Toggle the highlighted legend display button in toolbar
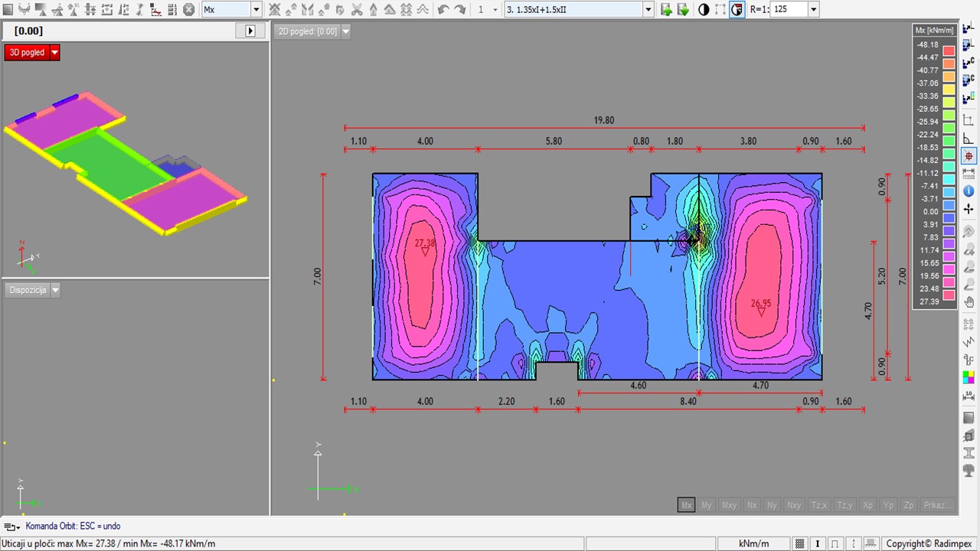Image resolution: width=980 pixels, height=551 pixels. (x=737, y=10)
